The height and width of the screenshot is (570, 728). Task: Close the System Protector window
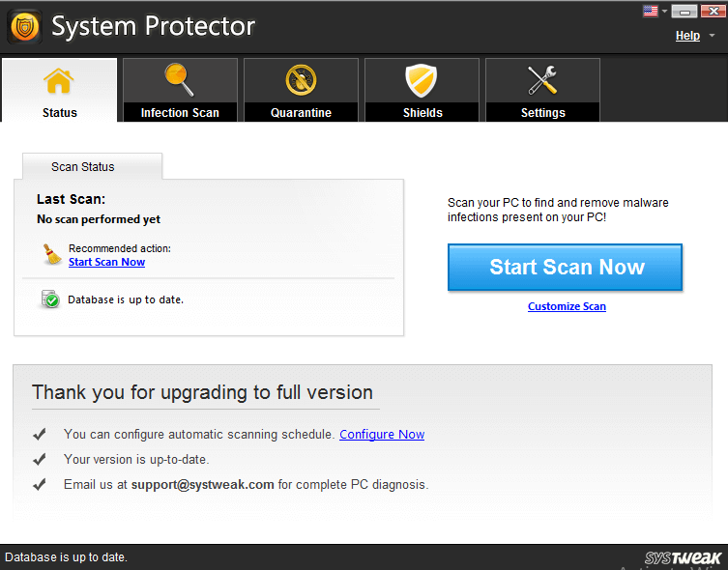713,12
